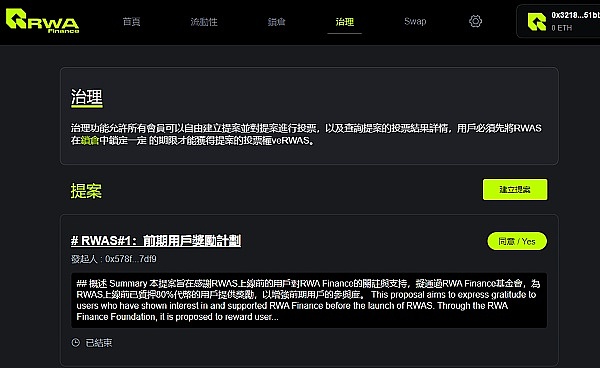Go to the 流動性 liquidity tab
This screenshot has height=368, width=600.
point(204,22)
